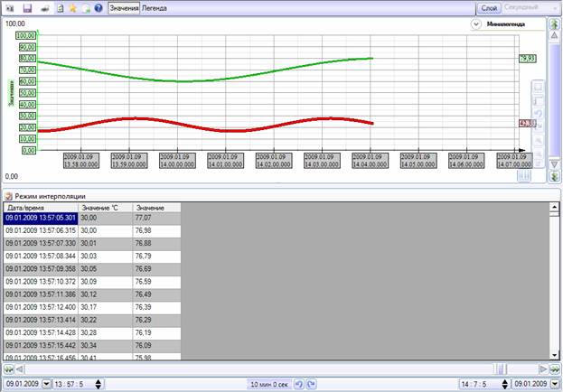Click the last Значение column header
Viewport: 563px width, 392px height.
click(x=156, y=208)
